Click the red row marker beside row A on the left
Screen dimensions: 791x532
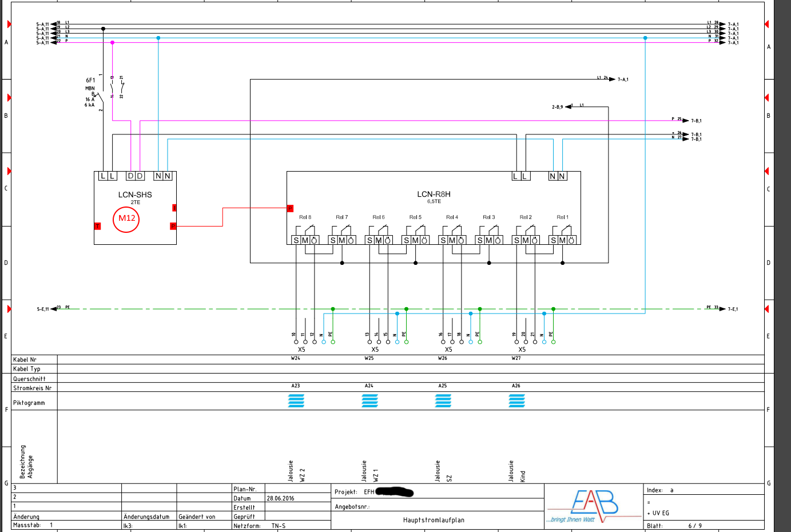coord(9,24)
